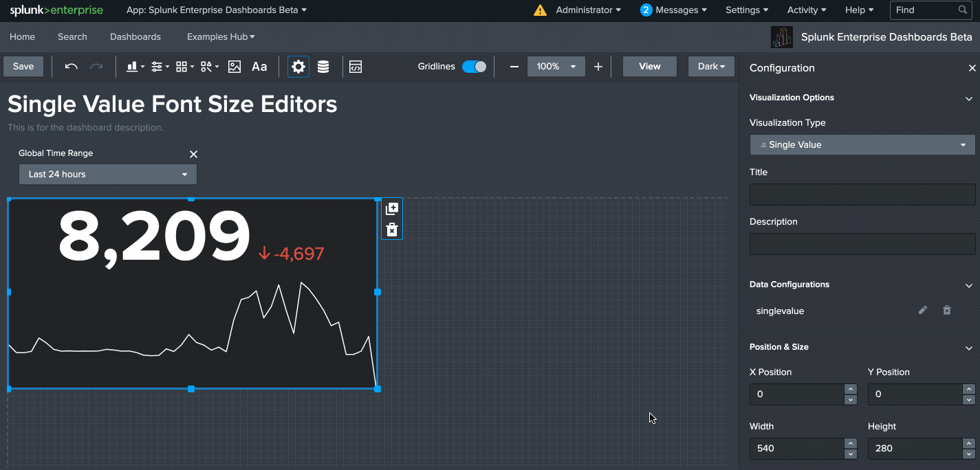
Task: Select the Add input icon in toolbar
Action: click(x=157, y=66)
